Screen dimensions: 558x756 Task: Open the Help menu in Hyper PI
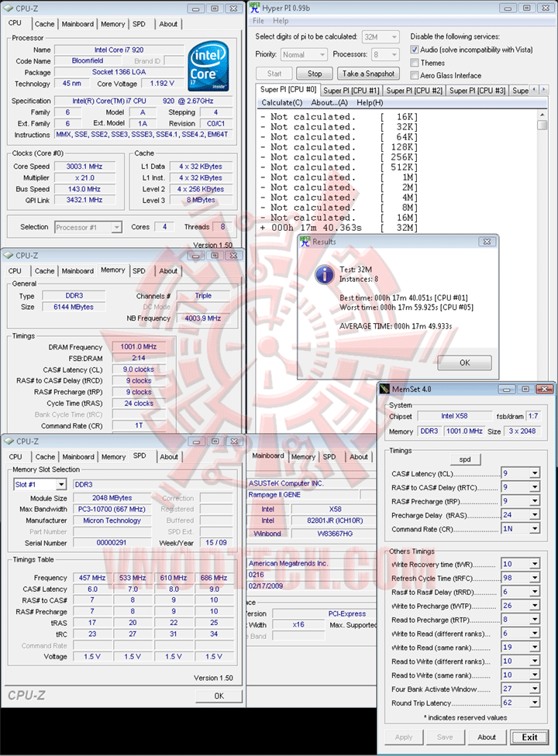click(x=281, y=21)
